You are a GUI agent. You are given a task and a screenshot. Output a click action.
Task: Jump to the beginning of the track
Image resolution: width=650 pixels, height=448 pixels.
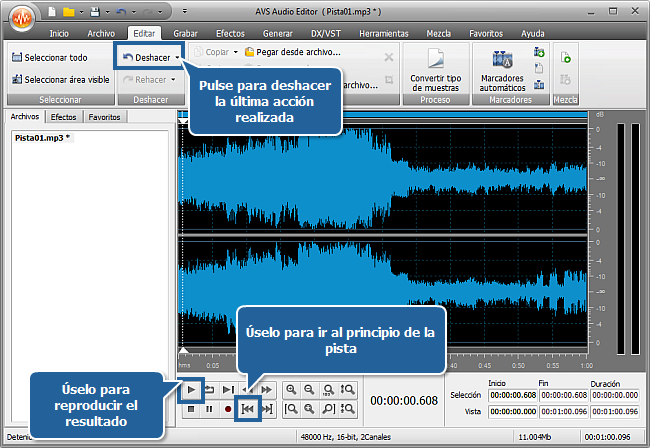[x=247, y=409]
